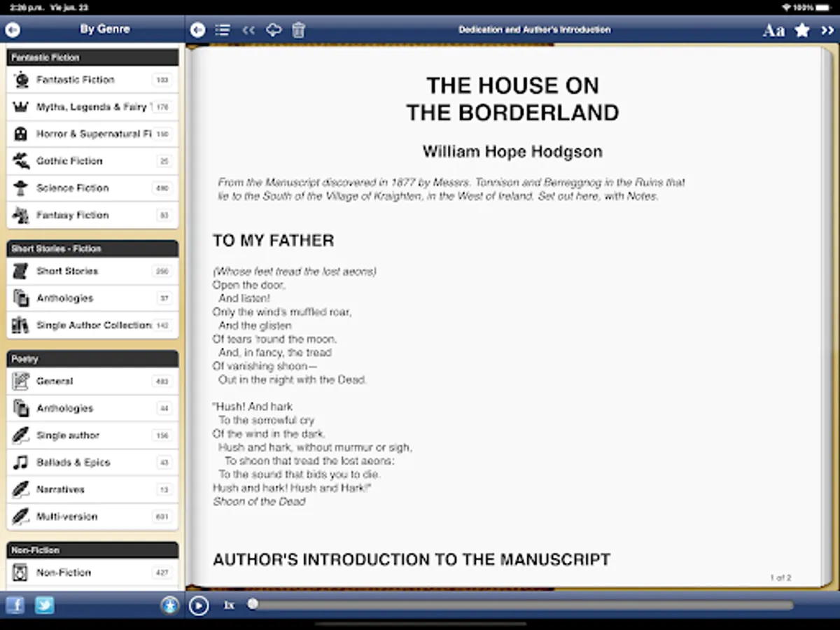Tap the cloud download icon
This screenshot has height=630, width=840.
(x=274, y=29)
